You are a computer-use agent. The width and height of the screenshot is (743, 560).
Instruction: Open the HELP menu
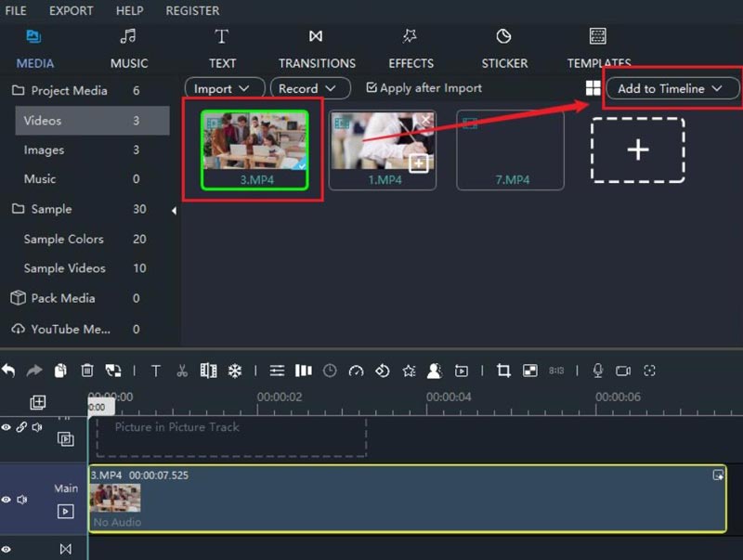click(129, 10)
